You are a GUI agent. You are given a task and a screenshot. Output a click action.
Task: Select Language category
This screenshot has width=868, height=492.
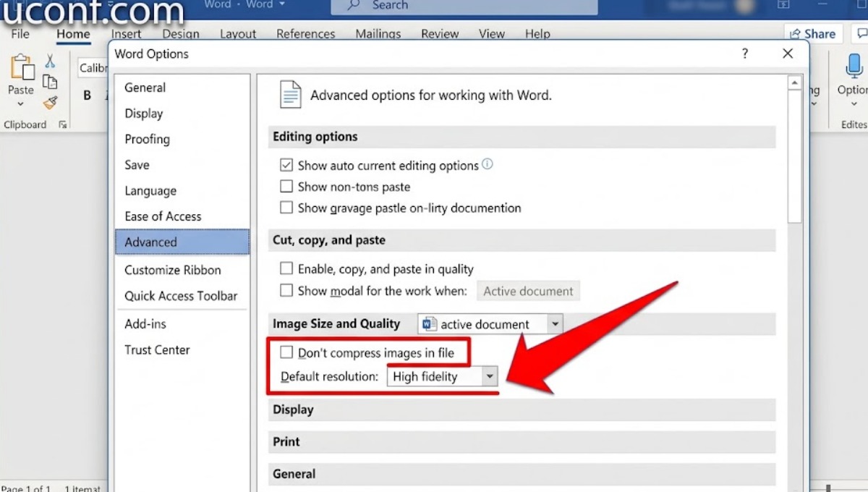coord(182,191)
